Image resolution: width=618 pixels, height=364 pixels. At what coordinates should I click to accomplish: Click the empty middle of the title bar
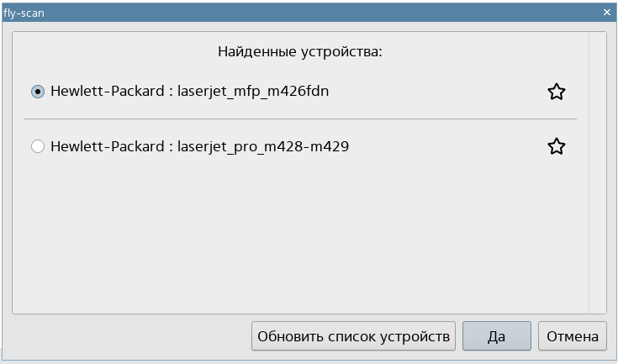[x=309, y=13]
